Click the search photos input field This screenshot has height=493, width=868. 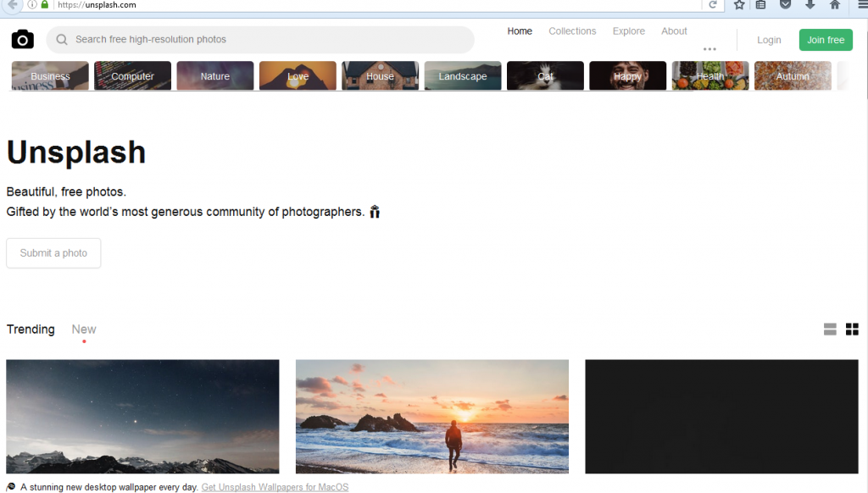click(x=260, y=39)
